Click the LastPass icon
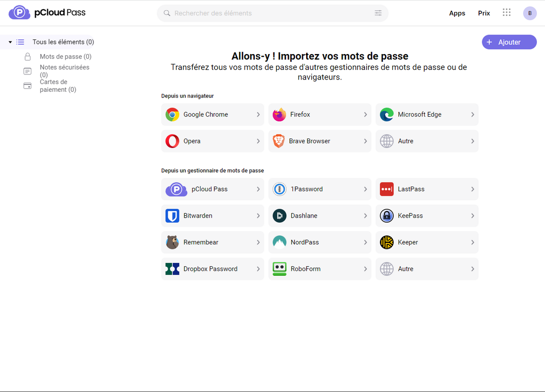Screen dimensions: 545x392 pos(386,189)
